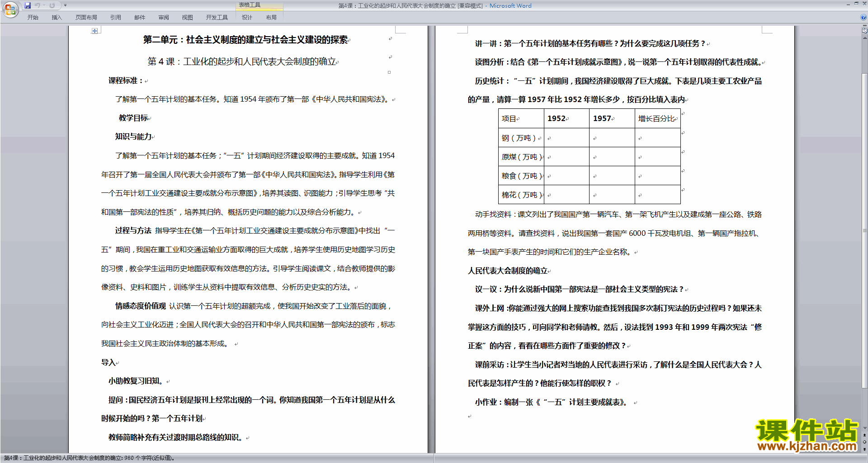This screenshot has height=463, width=868.
Task: Switch to the 引用 tab
Action: pyautogui.click(x=115, y=17)
